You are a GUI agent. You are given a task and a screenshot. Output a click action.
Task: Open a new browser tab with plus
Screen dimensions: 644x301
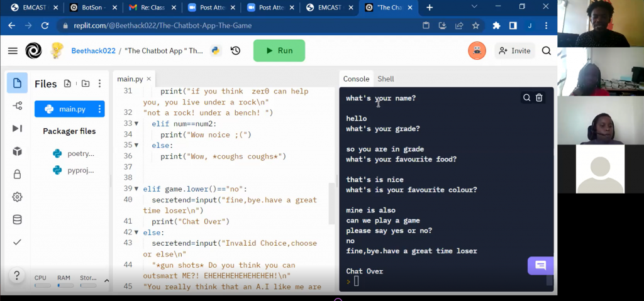point(430,8)
